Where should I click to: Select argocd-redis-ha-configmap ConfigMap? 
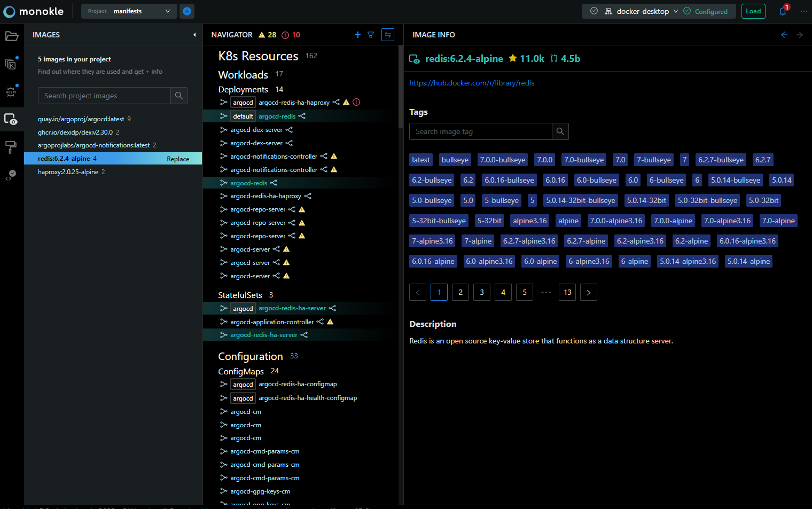pos(299,384)
